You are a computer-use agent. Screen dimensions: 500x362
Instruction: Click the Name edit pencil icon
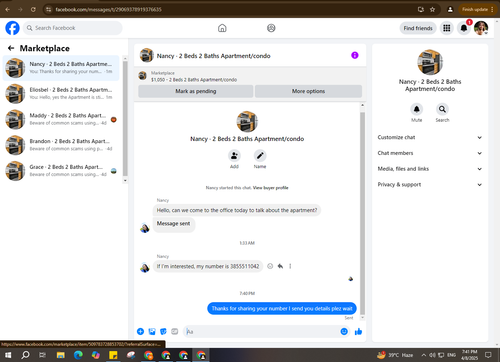point(260,156)
